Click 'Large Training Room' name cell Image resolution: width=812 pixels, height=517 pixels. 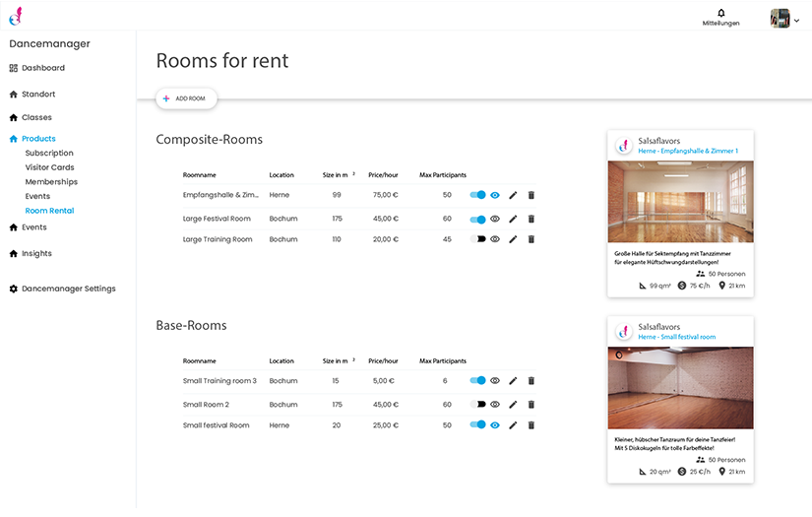click(x=218, y=239)
